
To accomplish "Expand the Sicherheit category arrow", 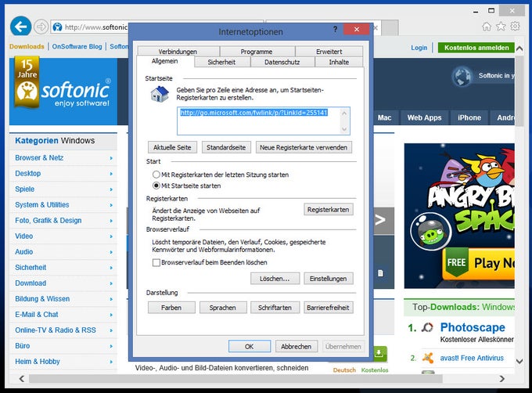I will point(111,268).
